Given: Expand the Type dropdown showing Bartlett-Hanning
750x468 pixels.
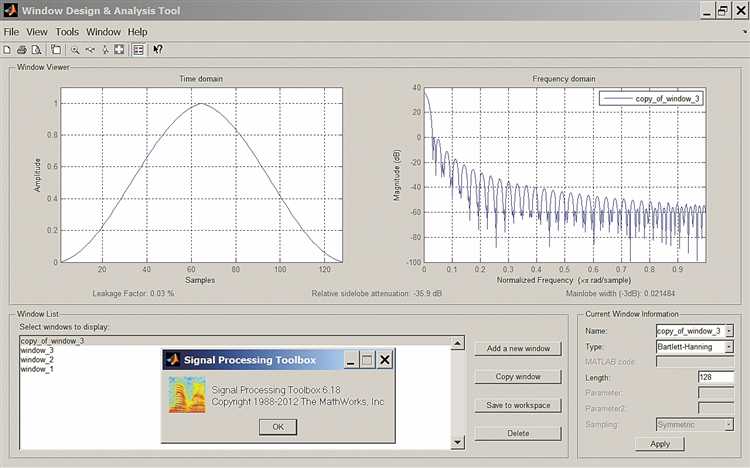Looking at the screenshot, I should (x=728, y=346).
